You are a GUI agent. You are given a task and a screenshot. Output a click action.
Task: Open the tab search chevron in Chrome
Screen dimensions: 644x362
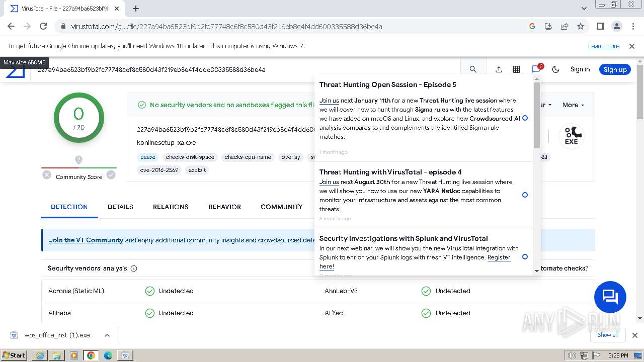point(584,9)
